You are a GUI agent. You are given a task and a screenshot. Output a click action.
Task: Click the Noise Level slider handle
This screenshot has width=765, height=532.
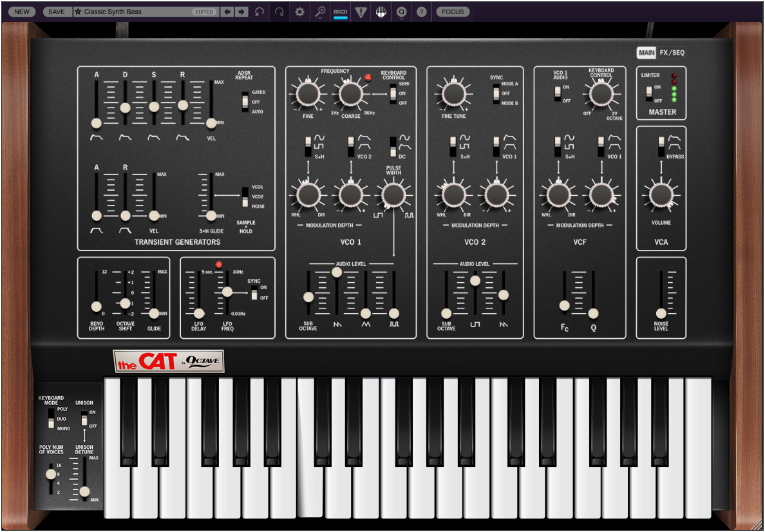(x=661, y=314)
